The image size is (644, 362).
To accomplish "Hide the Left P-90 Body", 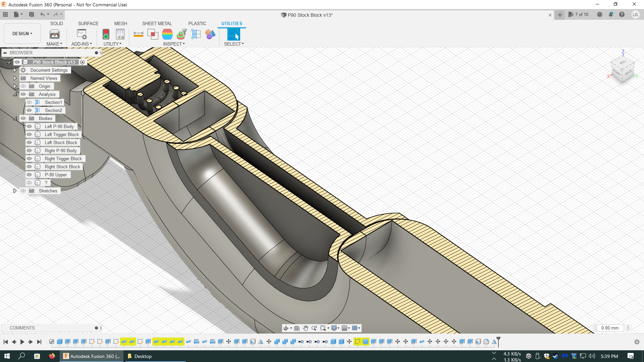I will click(x=30, y=126).
